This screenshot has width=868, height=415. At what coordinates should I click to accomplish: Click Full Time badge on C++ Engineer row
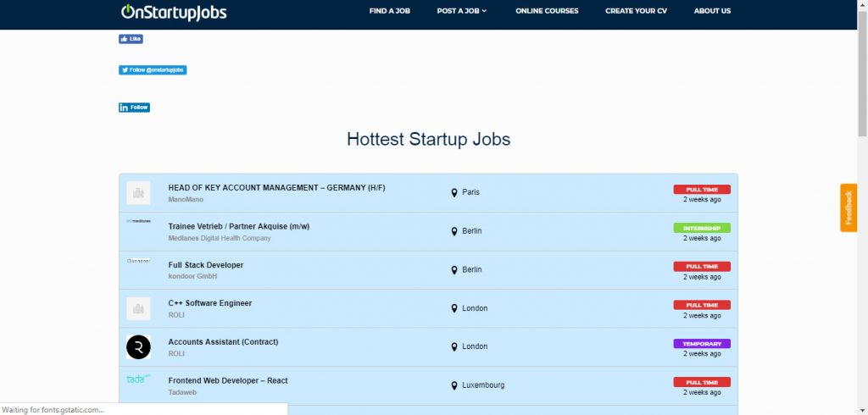coord(702,305)
